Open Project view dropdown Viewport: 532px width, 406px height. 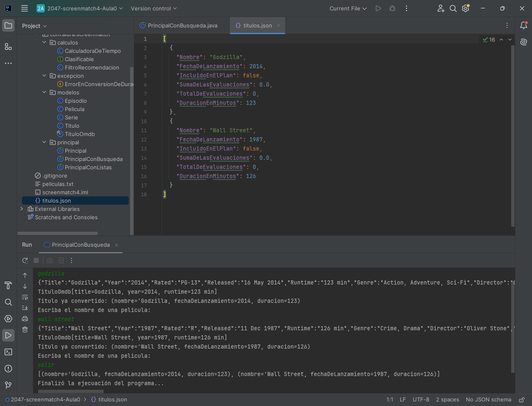coord(34,26)
